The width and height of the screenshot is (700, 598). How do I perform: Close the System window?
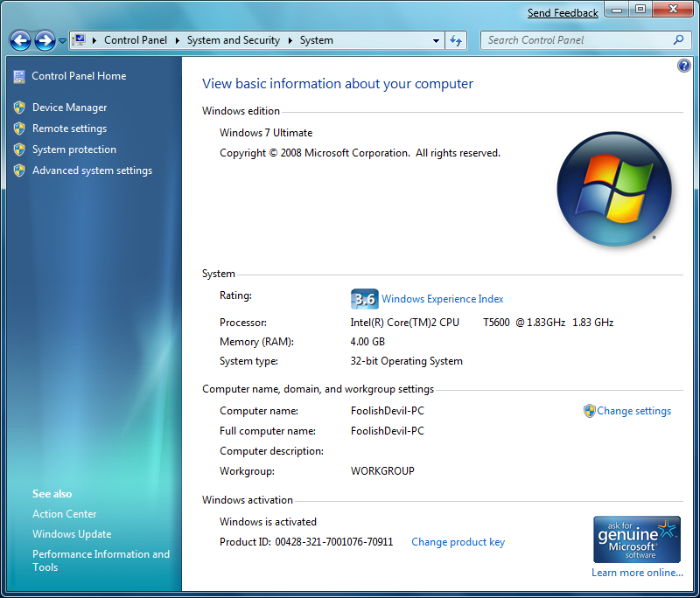673,10
